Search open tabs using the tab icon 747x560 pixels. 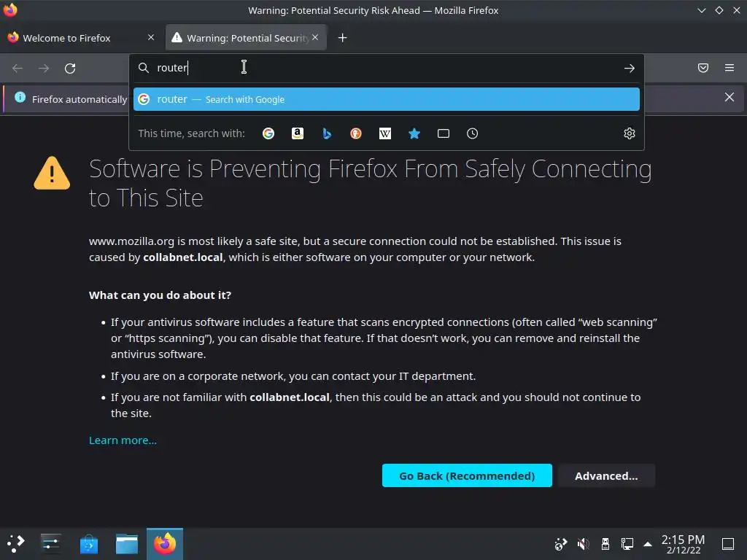444,133
